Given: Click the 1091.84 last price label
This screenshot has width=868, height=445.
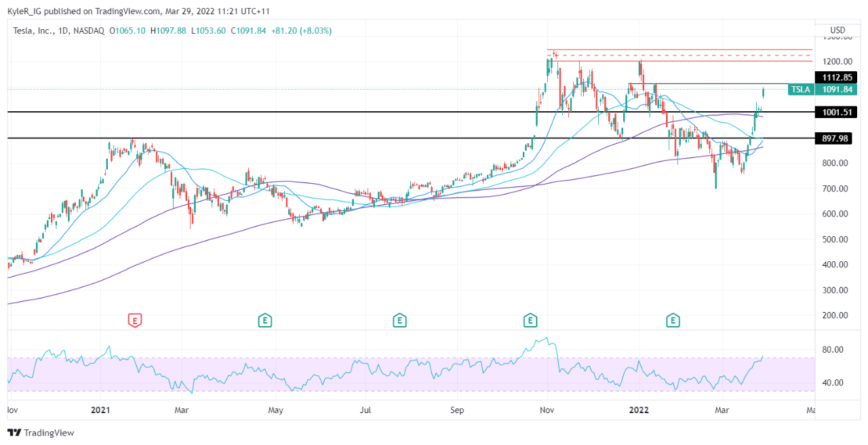Looking at the screenshot, I should tap(837, 90).
